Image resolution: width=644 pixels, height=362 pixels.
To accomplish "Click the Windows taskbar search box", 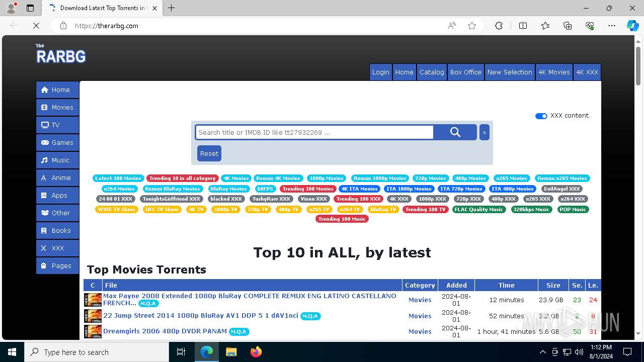I will pyautogui.click(x=97, y=352).
